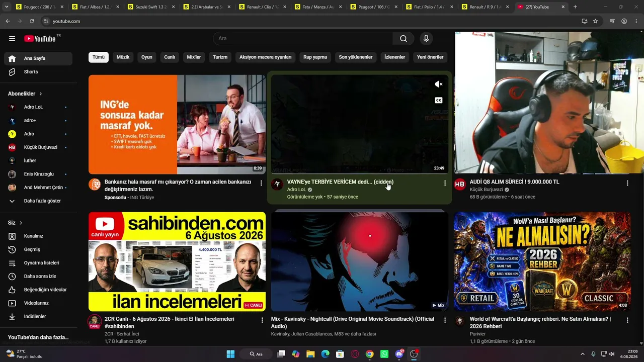Open Adro LoL subscription in sidebar
Screen dimensions: 644x362
point(38,107)
